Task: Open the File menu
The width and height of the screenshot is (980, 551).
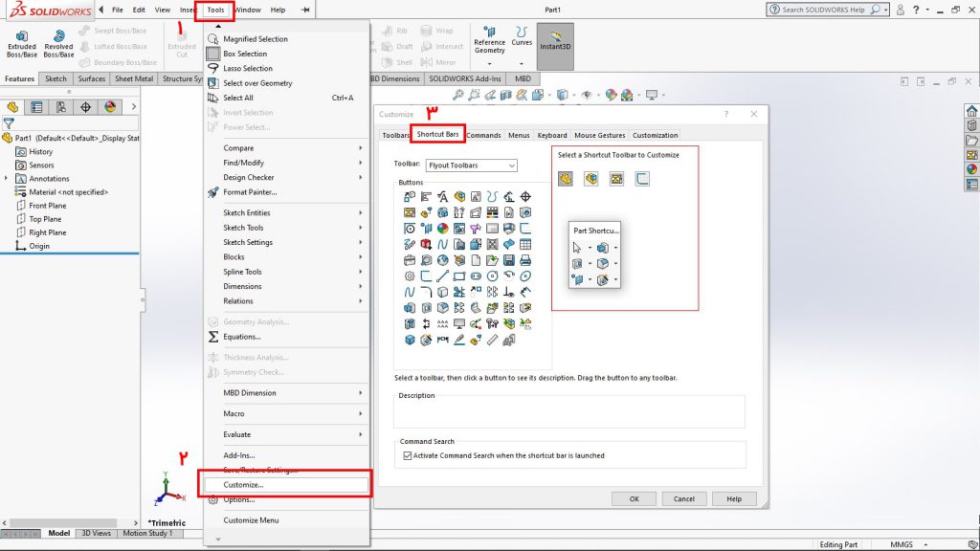Action: point(118,10)
